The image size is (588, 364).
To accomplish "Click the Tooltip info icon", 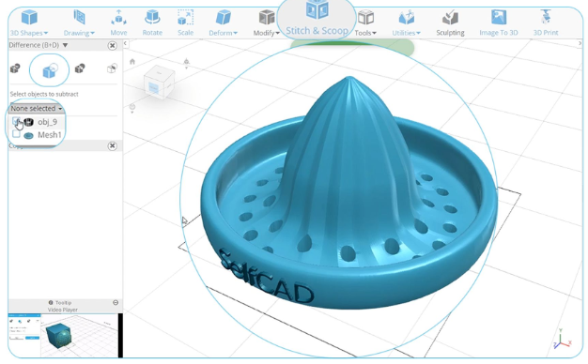I will click(51, 303).
